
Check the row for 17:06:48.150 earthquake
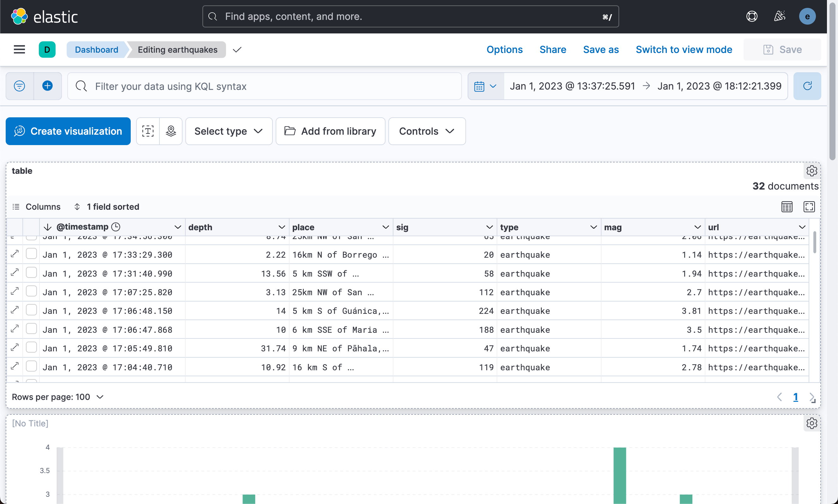(x=31, y=310)
